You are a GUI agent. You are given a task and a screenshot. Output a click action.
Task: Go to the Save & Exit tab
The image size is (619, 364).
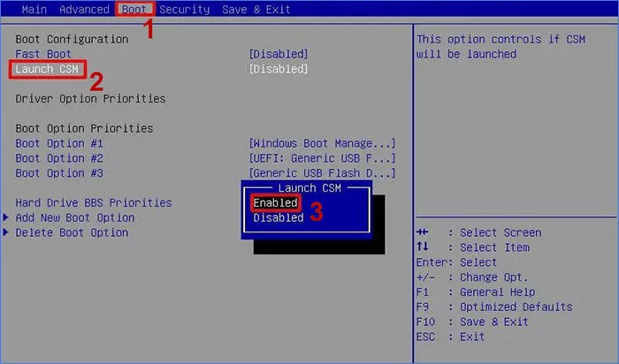256,10
